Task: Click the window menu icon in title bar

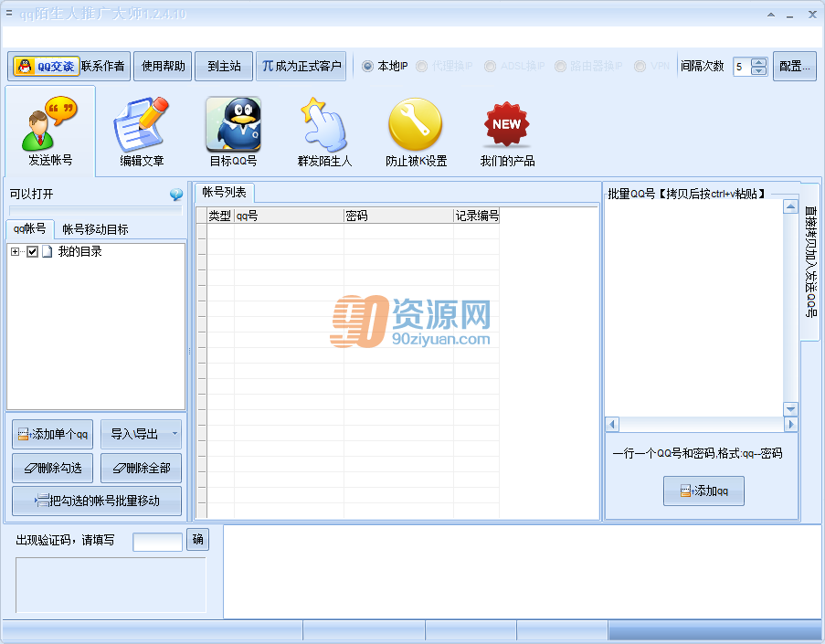Action: tap(9, 13)
